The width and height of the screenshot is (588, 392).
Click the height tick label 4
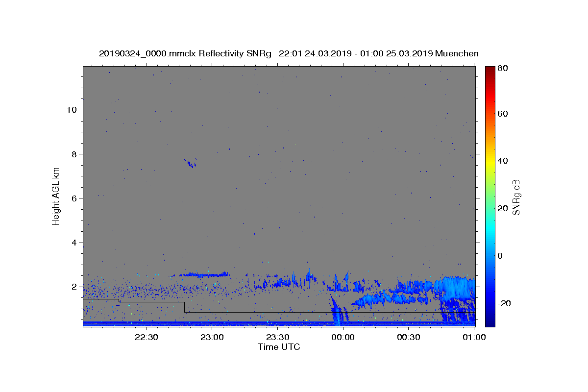(73, 243)
